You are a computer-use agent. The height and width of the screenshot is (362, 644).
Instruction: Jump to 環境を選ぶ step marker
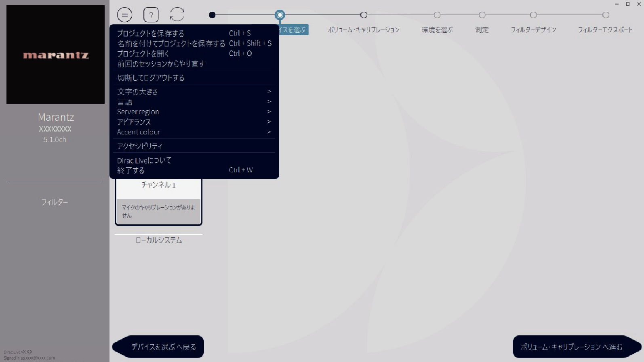tap(437, 15)
